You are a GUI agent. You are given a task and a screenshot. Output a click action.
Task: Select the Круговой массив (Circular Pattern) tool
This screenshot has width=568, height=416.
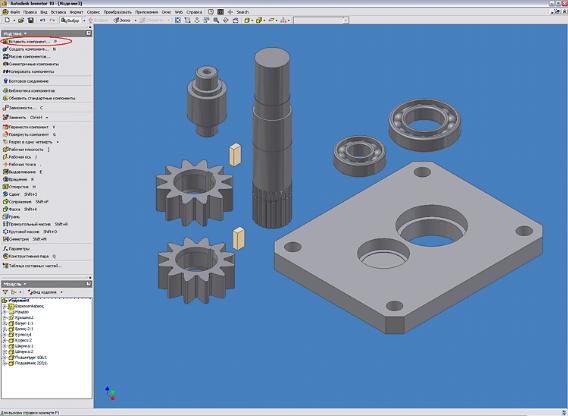(30, 232)
